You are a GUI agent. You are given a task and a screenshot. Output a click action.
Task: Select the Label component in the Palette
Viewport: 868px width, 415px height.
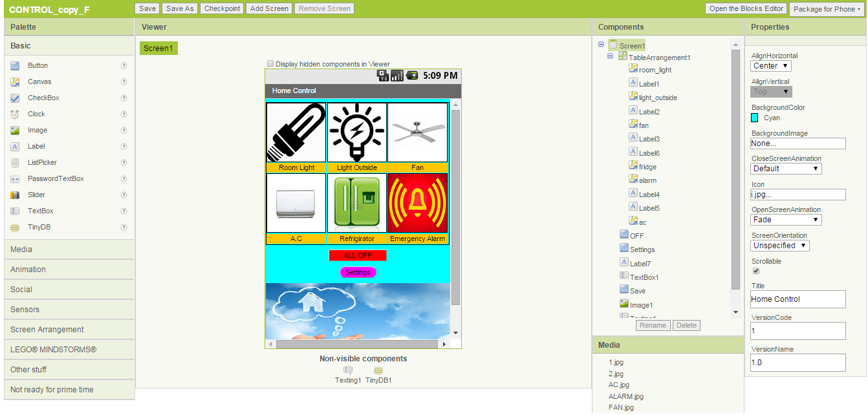tap(37, 146)
